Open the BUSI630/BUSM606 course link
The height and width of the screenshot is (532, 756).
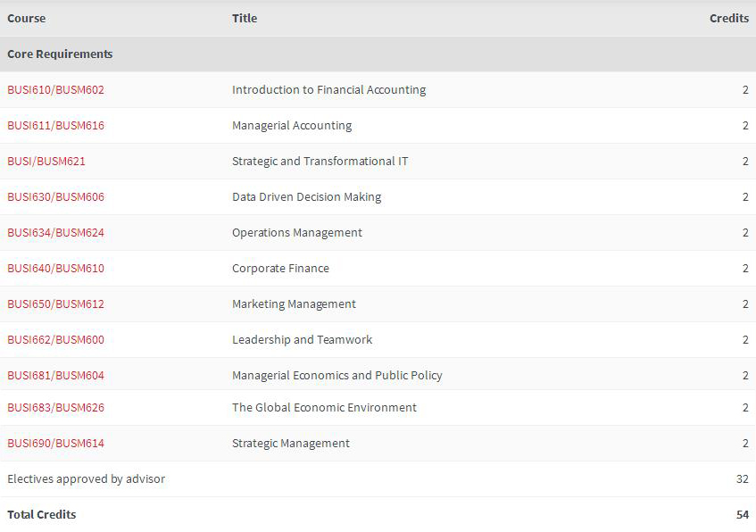click(x=55, y=197)
